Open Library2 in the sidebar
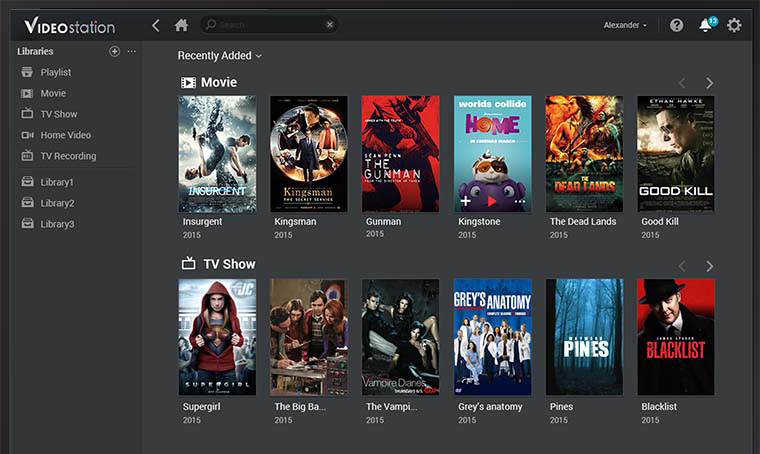This screenshot has width=760, height=454. click(57, 203)
